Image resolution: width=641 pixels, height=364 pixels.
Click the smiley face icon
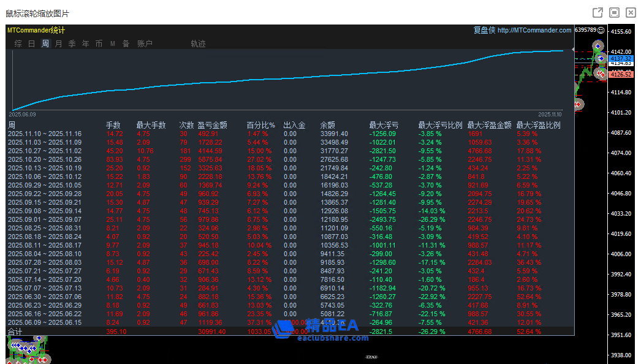(601, 30)
